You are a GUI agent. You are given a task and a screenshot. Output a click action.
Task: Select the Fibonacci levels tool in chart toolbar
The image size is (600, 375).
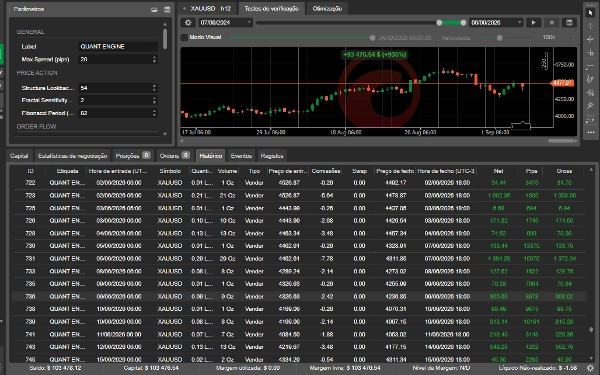[591, 119]
